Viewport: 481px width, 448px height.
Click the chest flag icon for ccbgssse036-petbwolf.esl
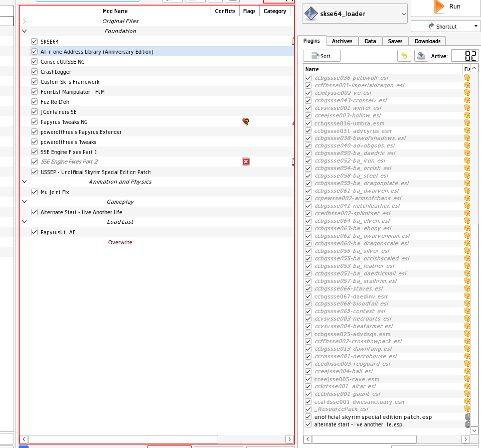tap(467, 78)
